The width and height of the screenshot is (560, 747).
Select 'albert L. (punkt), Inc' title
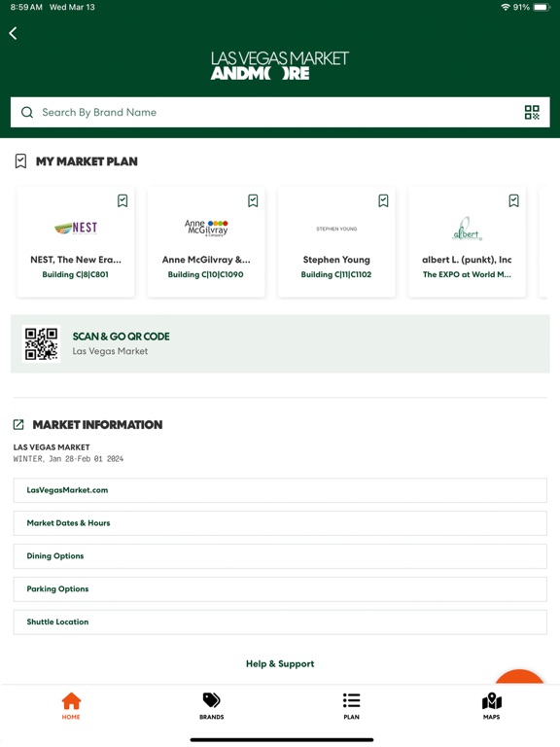(x=467, y=260)
